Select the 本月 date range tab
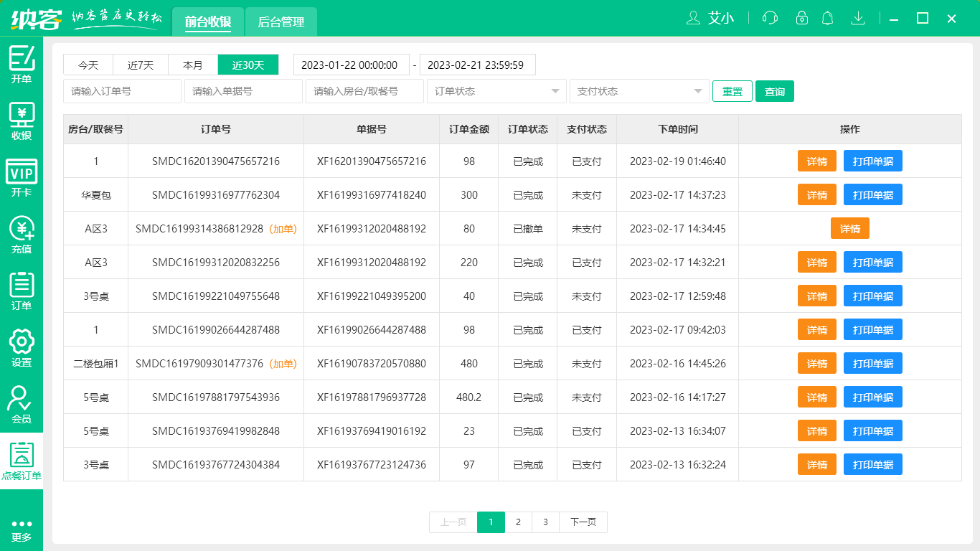 coord(193,65)
